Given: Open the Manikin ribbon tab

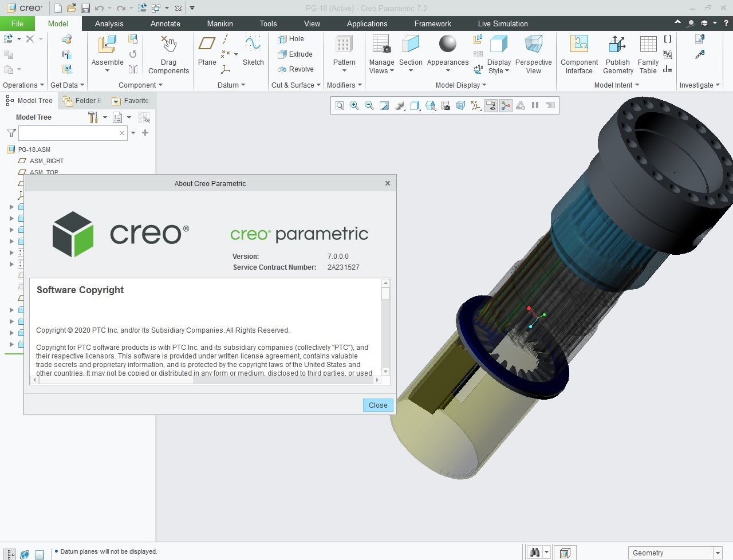Looking at the screenshot, I should [220, 23].
